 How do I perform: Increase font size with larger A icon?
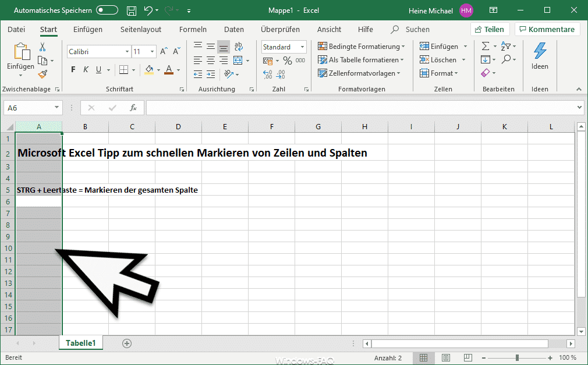tap(164, 51)
